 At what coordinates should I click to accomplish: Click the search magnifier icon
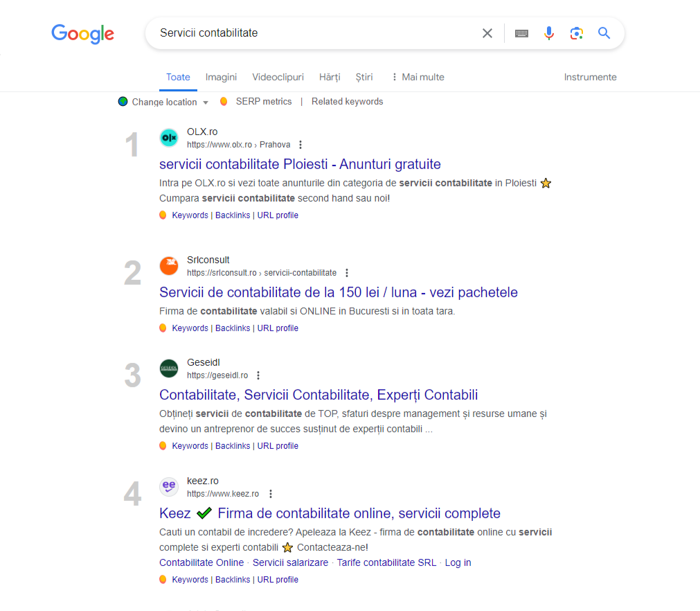(604, 33)
